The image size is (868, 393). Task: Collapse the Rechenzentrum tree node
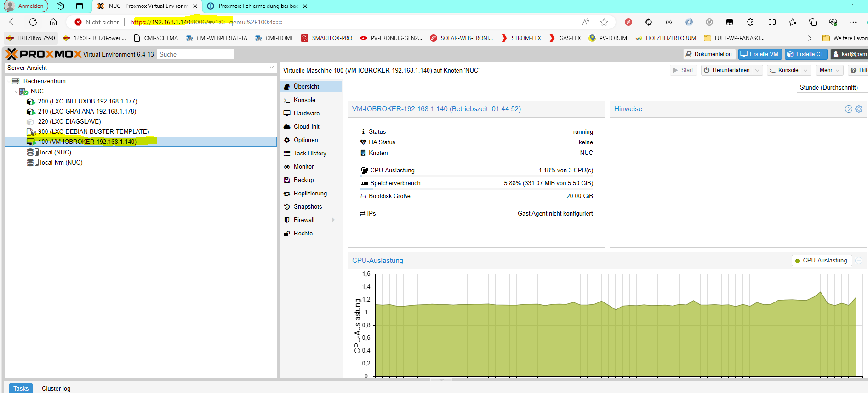click(x=9, y=81)
